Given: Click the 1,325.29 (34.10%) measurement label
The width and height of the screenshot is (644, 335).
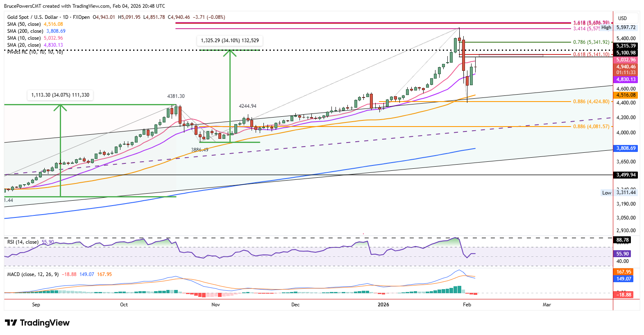Looking at the screenshot, I should 230,41.
